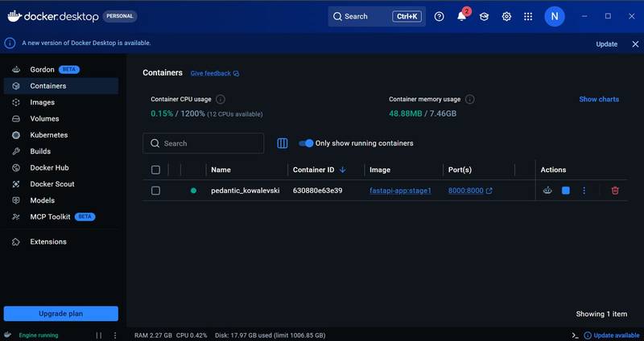
Task: Stop the pedantic_kowalevski container
Action: click(x=566, y=191)
